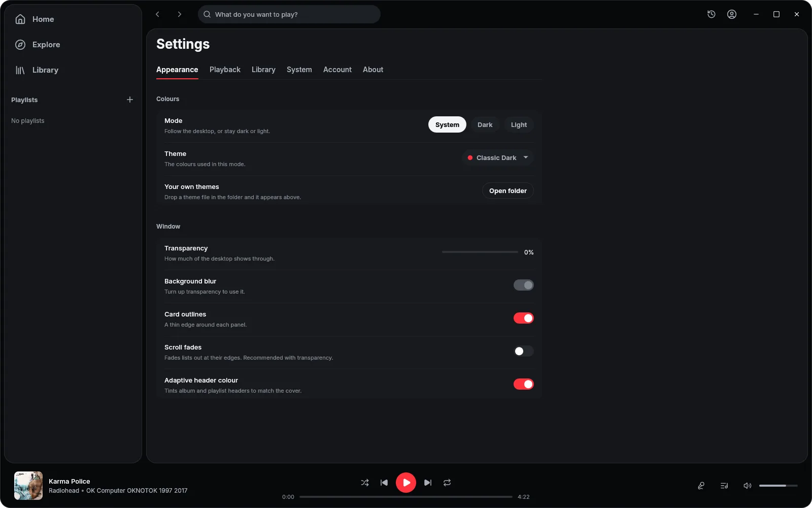Toggle Background blur switch
This screenshot has width=812, height=508.
pos(524,285)
